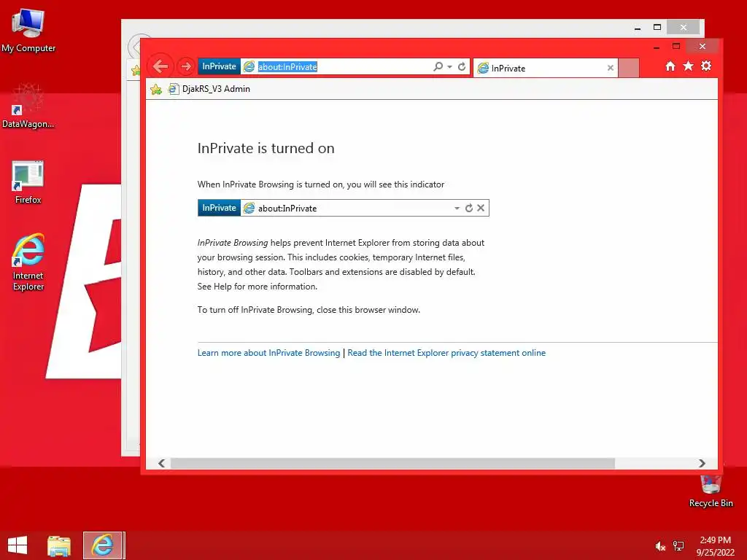The width and height of the screenshot is (747, 560).
Task: Click the sample InPrivate indicator image
Action: [344, 208]
